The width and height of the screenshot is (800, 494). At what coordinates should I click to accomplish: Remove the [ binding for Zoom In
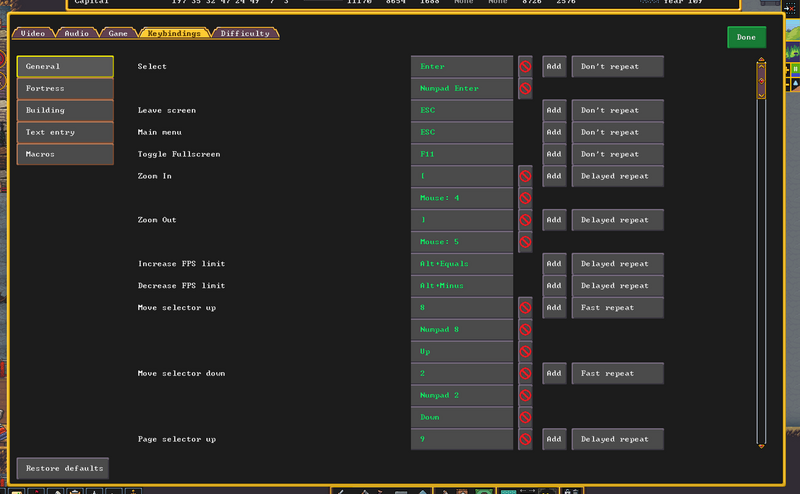point(525,176)
